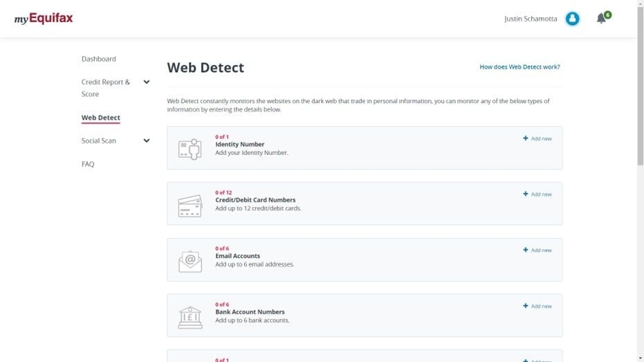Add new Bank Account Number
Image resolution: width=644 pixels, height=362 pixels.
point(537,306)
